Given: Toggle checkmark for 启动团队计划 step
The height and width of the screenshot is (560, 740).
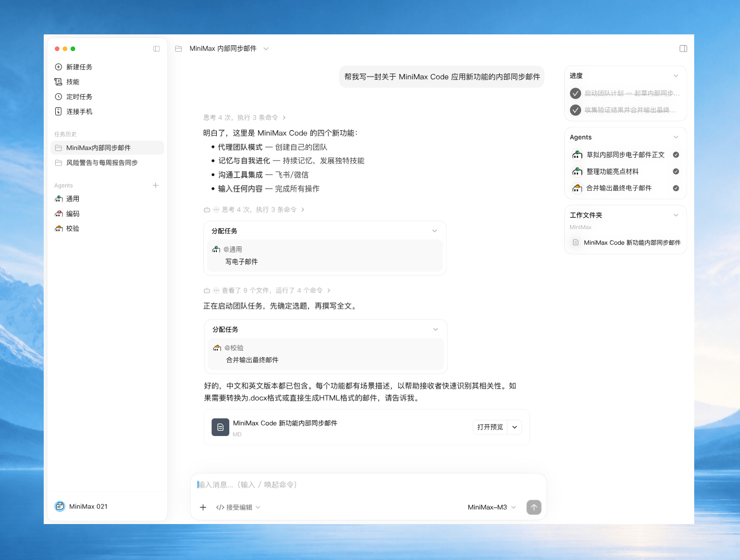Looking at the screenshot, I should (575, 93).
